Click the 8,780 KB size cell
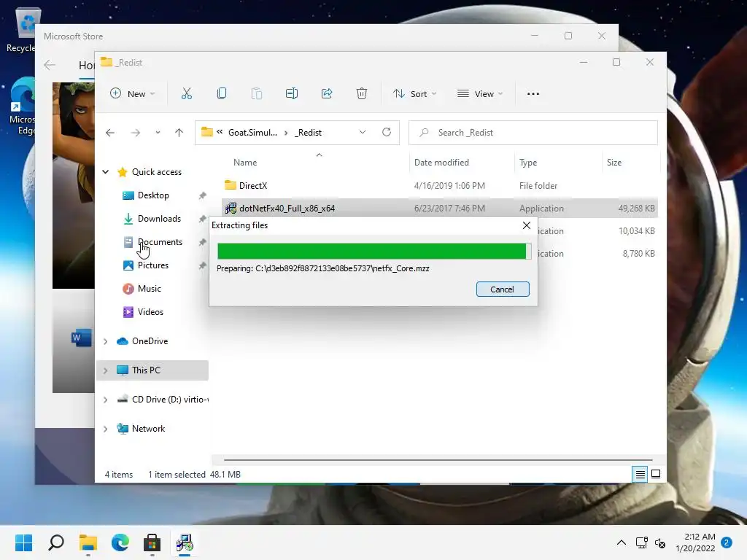Image resolution: width=747 pixels, height=560 pixels. (638, 254)
